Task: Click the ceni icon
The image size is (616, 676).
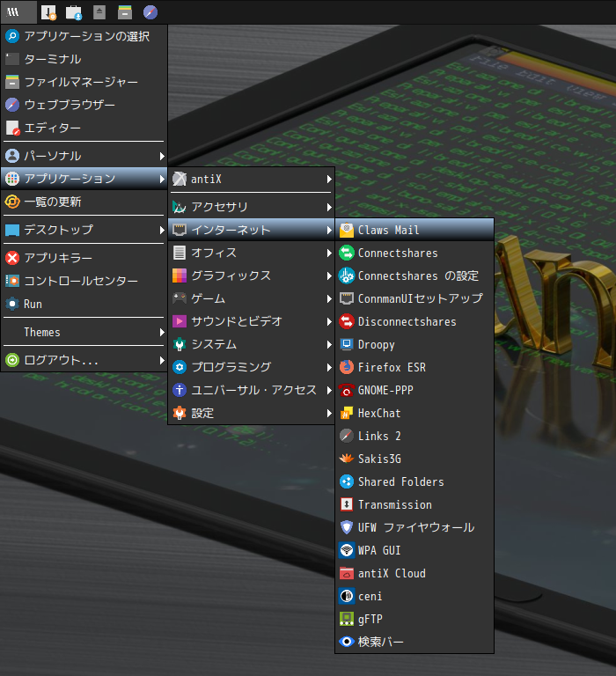Action: pyautogui.click(x=347, y=596)
